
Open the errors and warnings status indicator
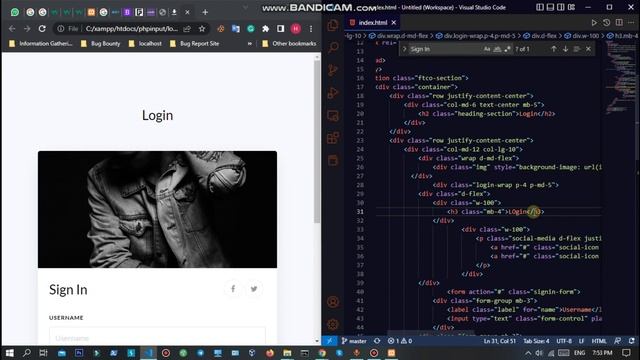point(400,341)
